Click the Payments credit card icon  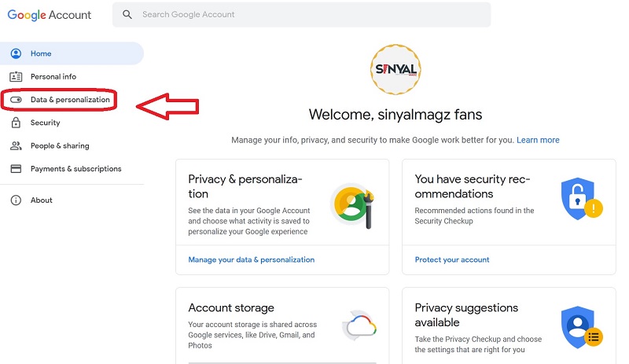(x=16, y=168)
